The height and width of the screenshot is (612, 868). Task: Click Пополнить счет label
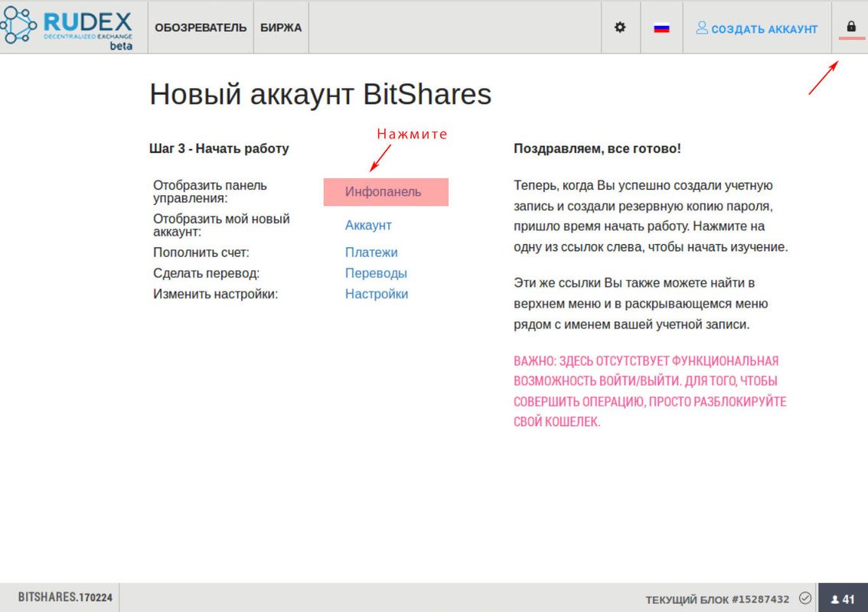pos(201,252)
